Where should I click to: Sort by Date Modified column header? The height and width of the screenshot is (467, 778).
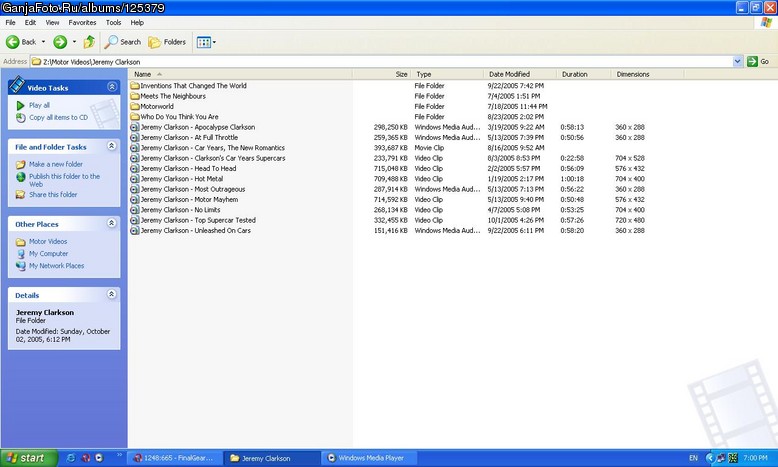pyautogui.click(x=520, y=74)
